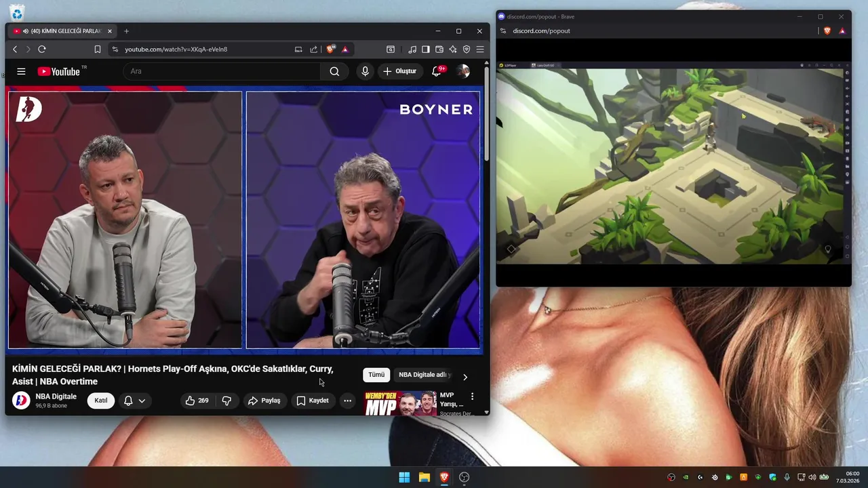Viewport: 868px width, 488px height.
Task: Open the Recycle Bin desktop icon
Action: coord(17,12)
